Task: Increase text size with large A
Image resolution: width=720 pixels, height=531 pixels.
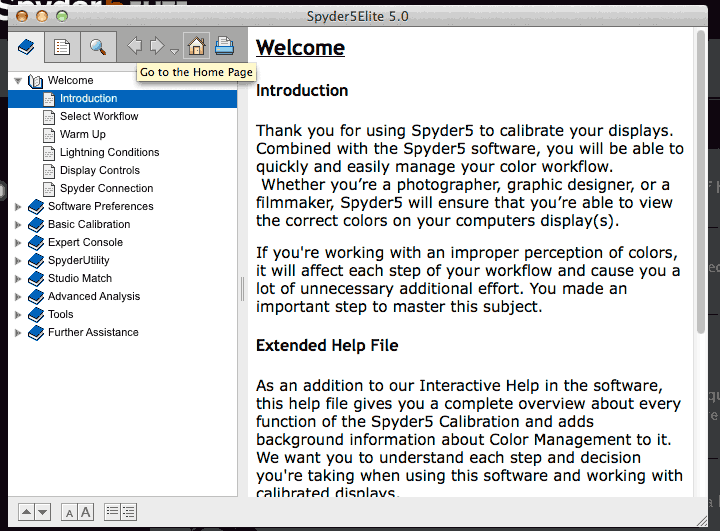Action: [86, 512]
